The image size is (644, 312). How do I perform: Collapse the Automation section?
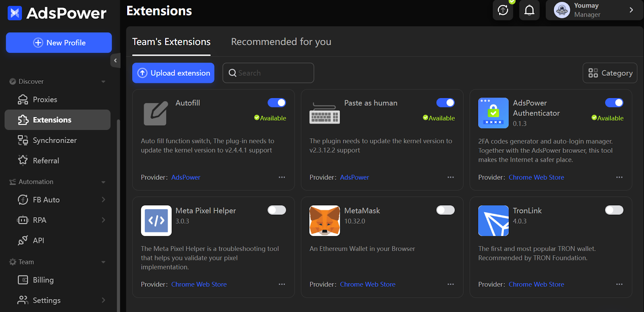pyautogui.click(x=103, y=182)
